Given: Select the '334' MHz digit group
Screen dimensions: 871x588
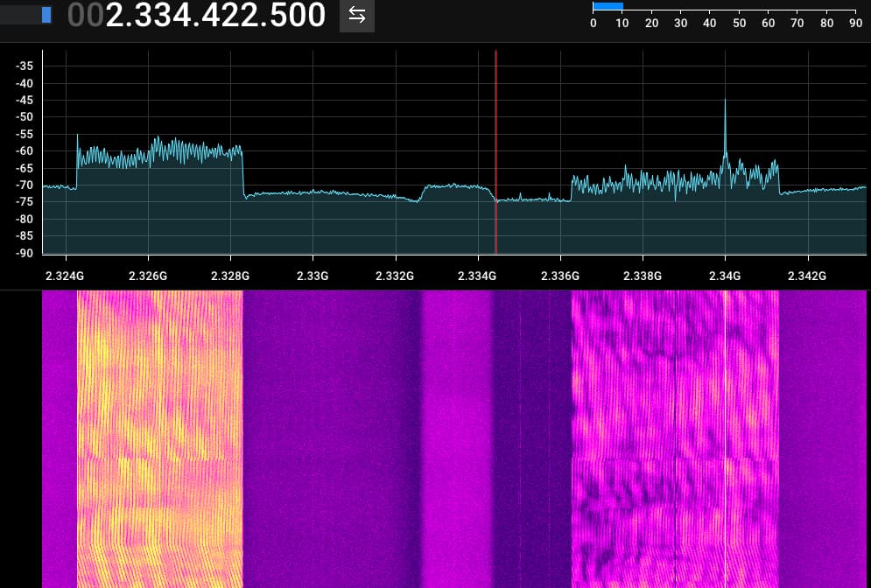Looking at the screenshot, I should (162, 15).
